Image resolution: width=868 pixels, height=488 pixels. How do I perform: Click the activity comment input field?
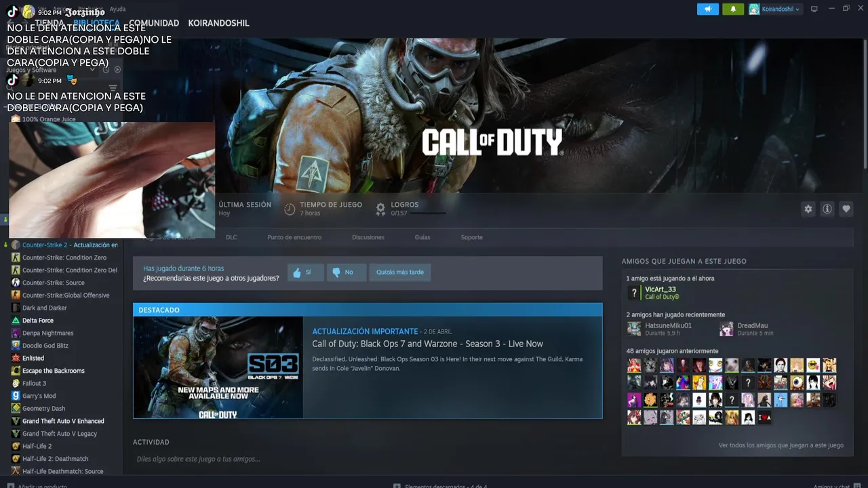(368, 459)
